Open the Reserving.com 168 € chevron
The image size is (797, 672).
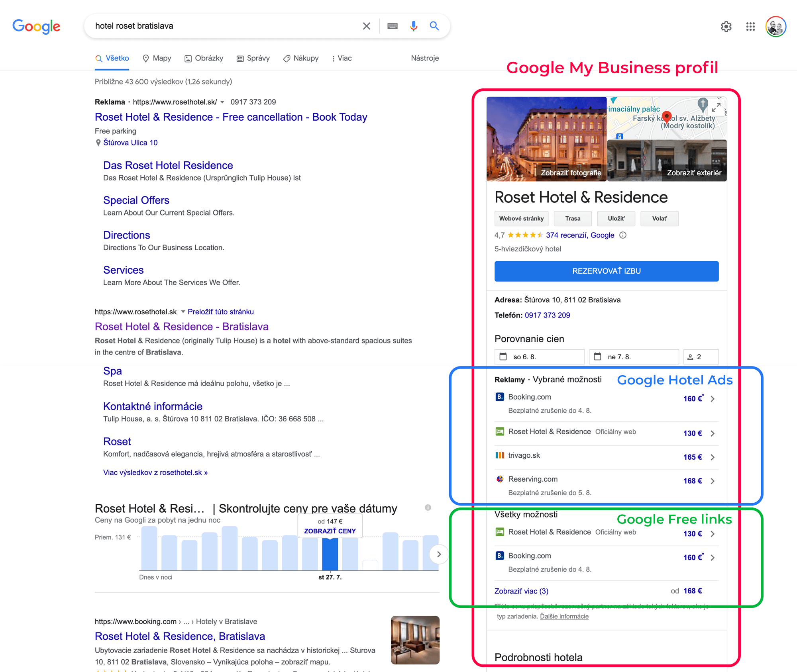click(713, 481)
